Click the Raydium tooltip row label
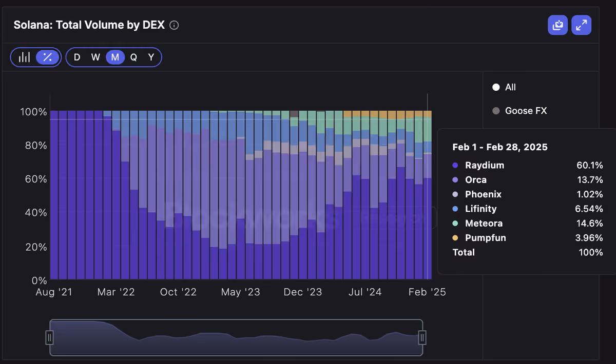 [485, 165]
